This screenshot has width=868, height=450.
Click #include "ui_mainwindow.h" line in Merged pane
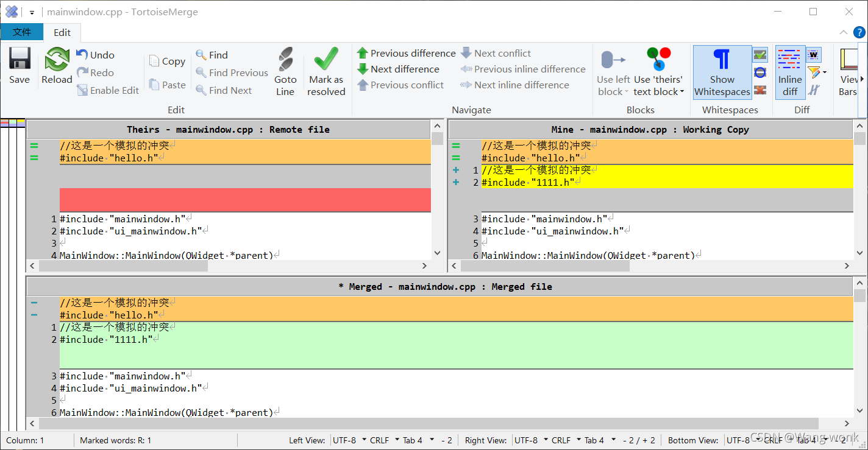point(456,388)
